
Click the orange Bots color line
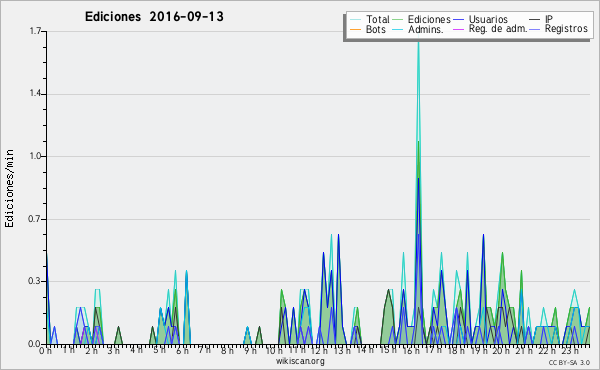click(355, 29)
